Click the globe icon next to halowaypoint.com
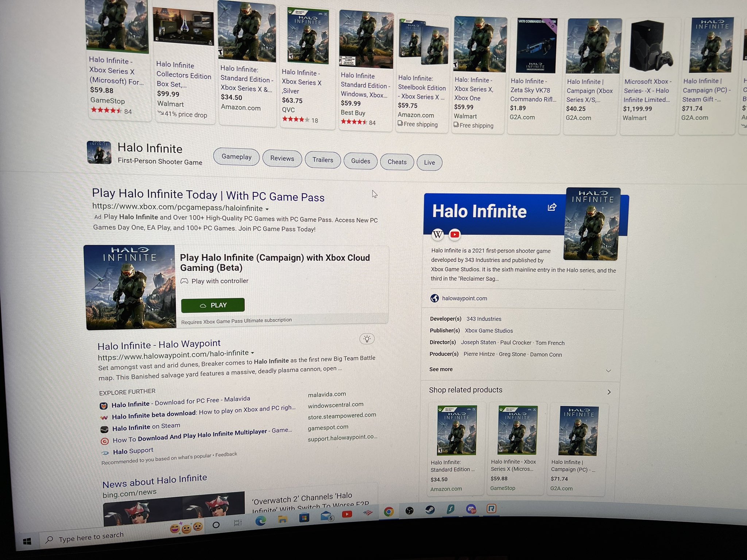 (434, 298)
